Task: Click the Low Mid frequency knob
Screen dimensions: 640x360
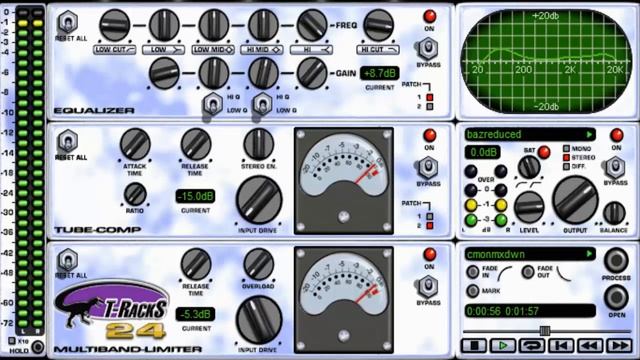Action: 213,25
